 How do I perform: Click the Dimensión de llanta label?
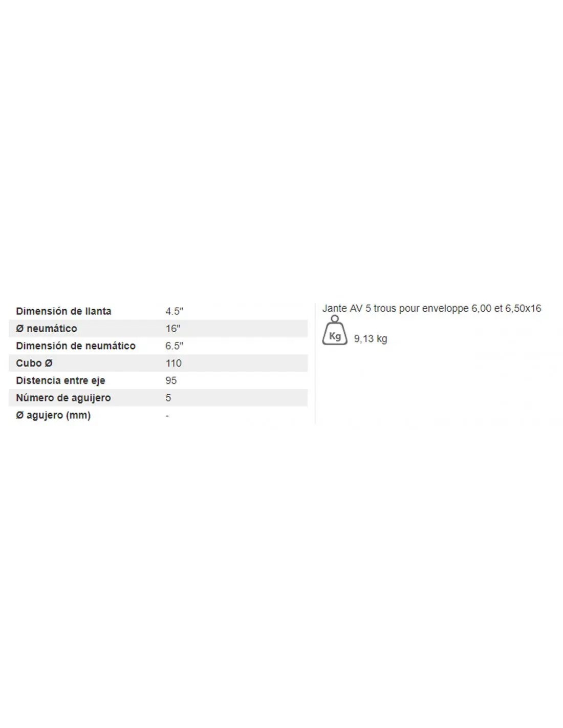pyautogui.click(x=63, y=311)
